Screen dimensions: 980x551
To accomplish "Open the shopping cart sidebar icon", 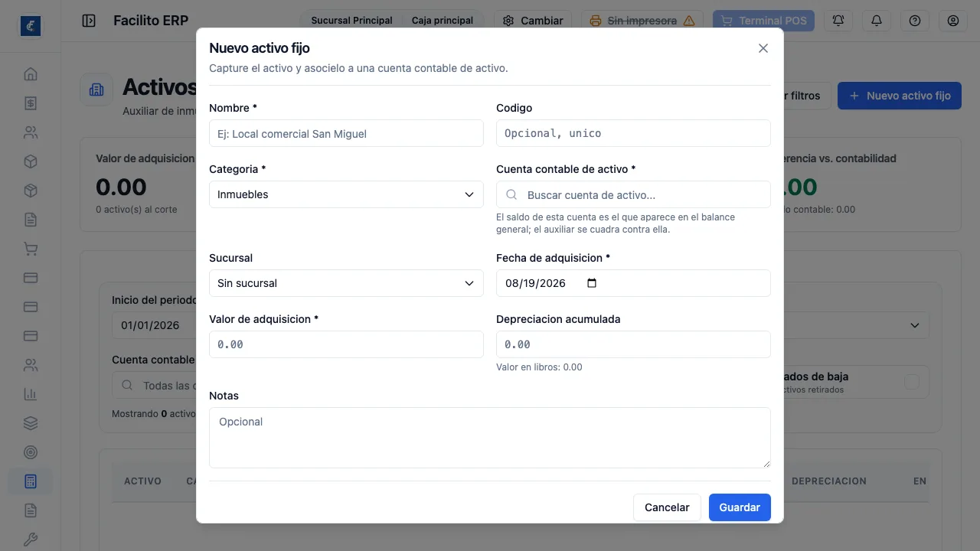I will (x=31, y=249).
